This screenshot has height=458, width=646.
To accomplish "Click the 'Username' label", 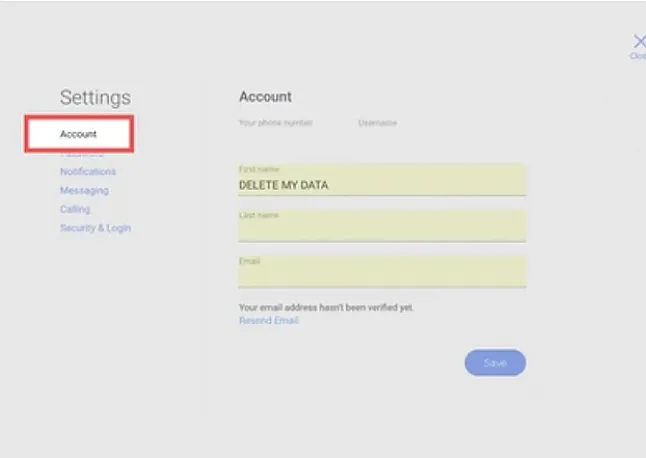I will tap(377, 123).
